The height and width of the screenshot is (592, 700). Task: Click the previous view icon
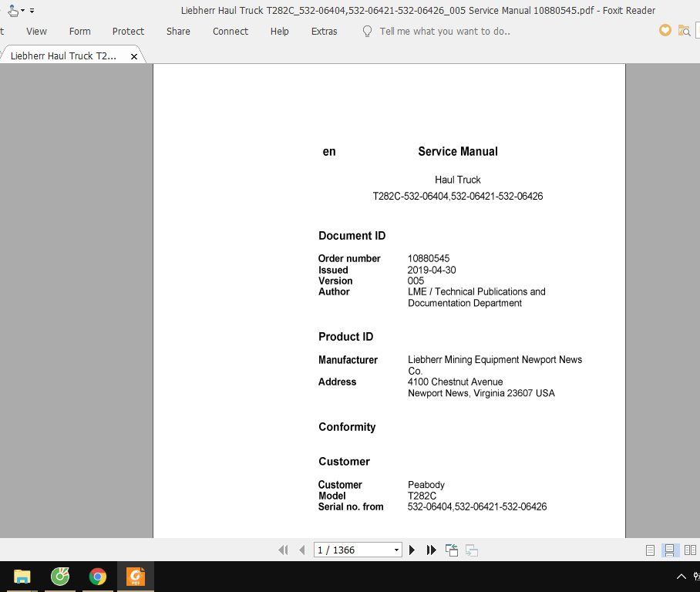click(x=452, y=550)
